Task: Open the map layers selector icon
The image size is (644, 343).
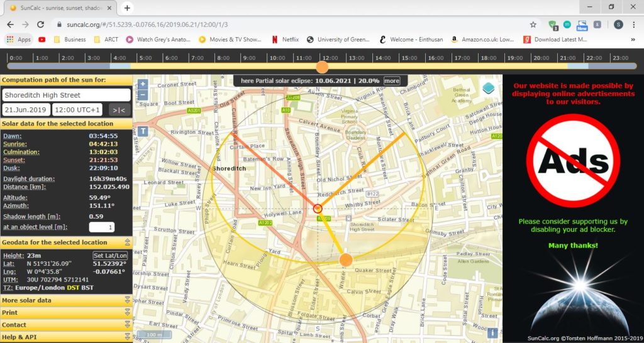Action: [x=488, y=88]
